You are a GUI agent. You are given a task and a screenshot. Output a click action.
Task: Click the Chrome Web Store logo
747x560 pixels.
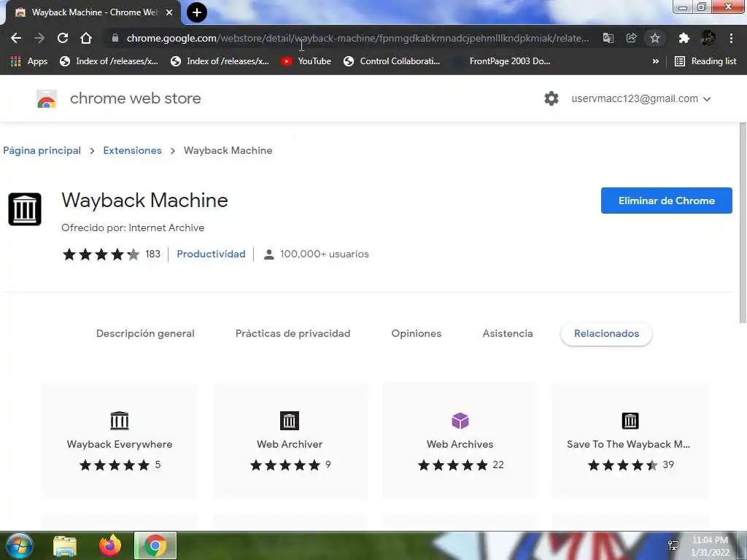47,98
